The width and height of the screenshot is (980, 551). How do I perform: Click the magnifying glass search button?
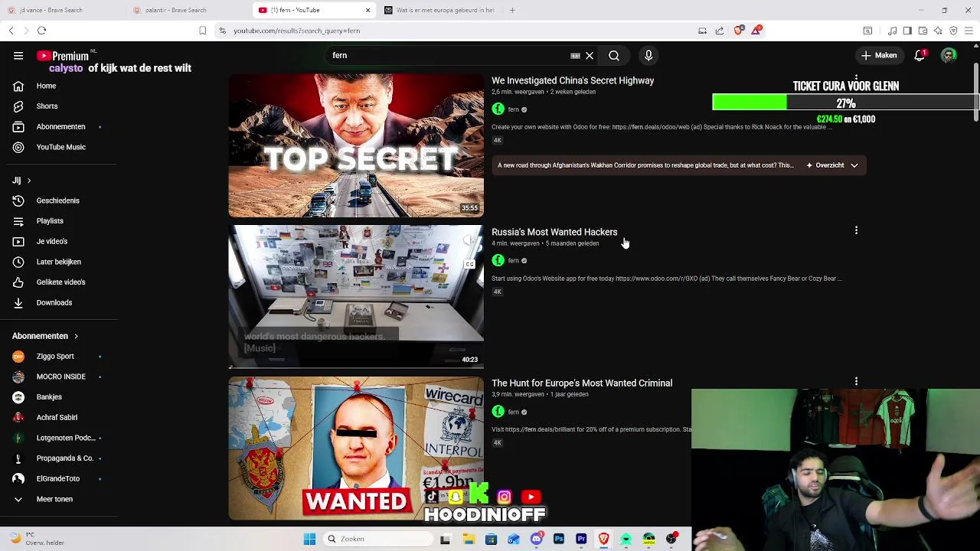click(x=614, y=56)
